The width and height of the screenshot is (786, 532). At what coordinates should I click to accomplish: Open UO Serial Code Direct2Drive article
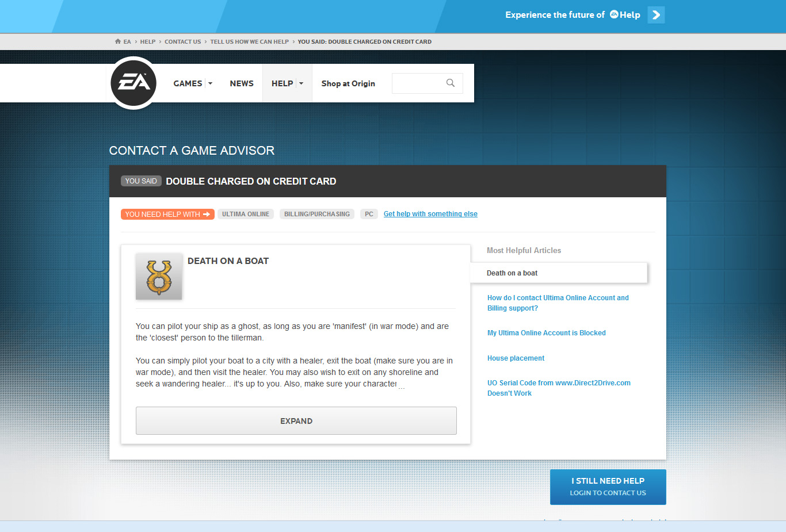click(559, 388)
